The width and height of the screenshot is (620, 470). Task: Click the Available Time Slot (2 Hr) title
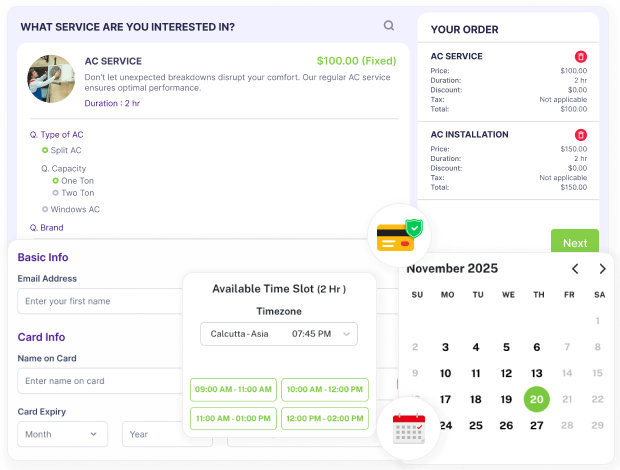(x=279, y=289)
